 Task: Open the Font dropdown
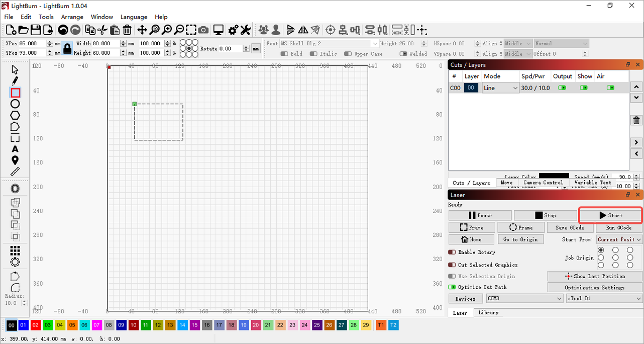[329, 44]
